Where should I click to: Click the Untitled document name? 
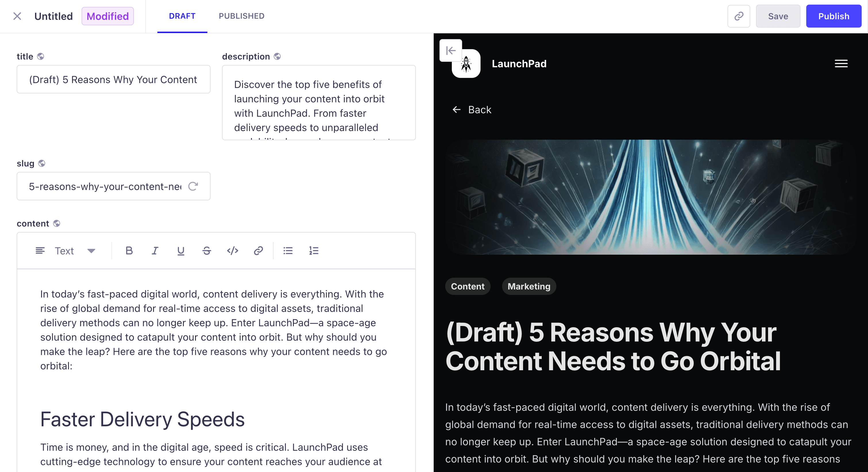[x=54, y=16]
